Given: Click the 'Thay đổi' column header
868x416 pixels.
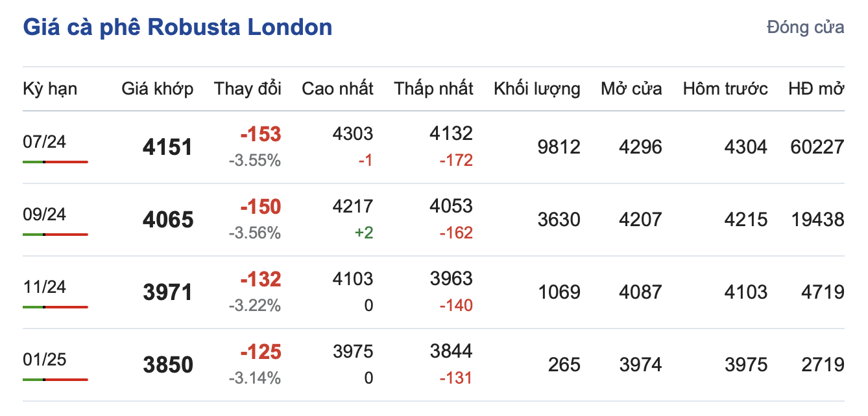Looking at the screenshot, I should 248,89.
